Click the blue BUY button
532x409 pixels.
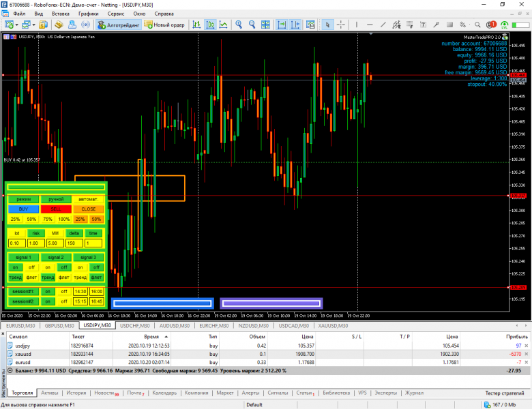(23, 209)
